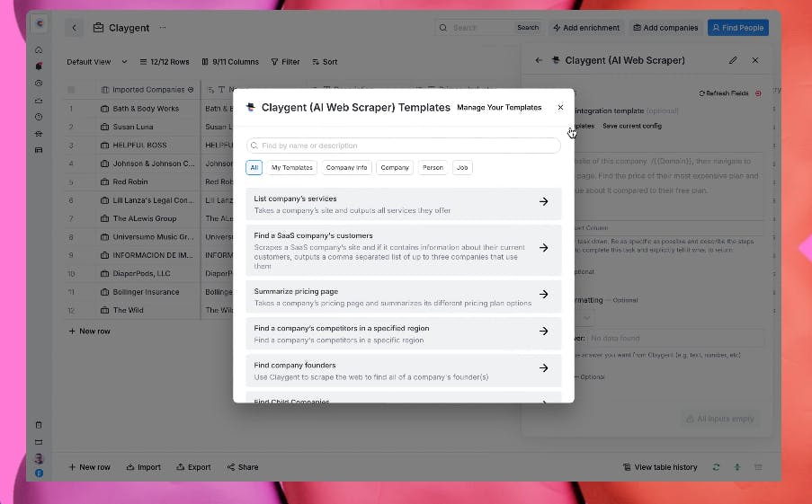Select the HELPFUL BOSS company cell
Screen dimensions: 812x504
[x=147, y=146]
